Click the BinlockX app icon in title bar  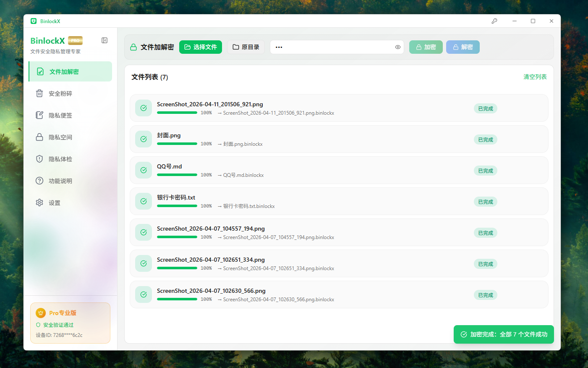click(34, 21)
